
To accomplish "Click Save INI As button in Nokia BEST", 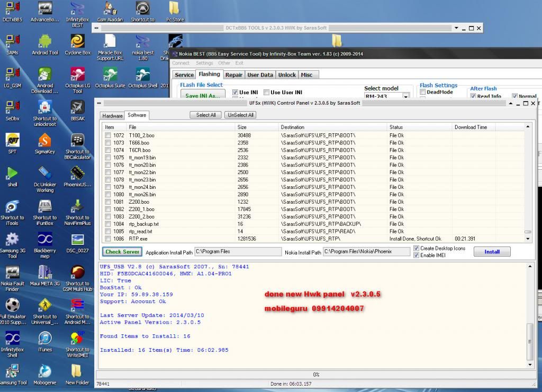I will pos(203,95).
